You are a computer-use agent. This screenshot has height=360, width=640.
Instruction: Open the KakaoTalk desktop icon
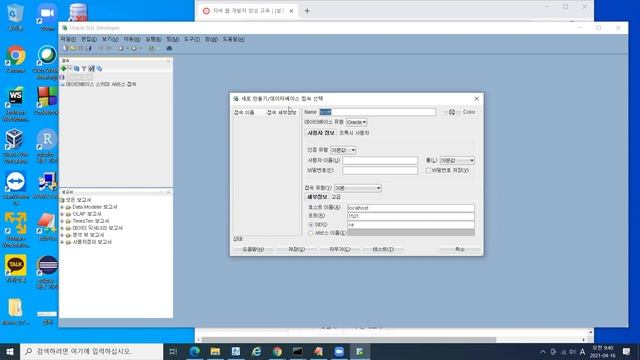pos(16,269)
